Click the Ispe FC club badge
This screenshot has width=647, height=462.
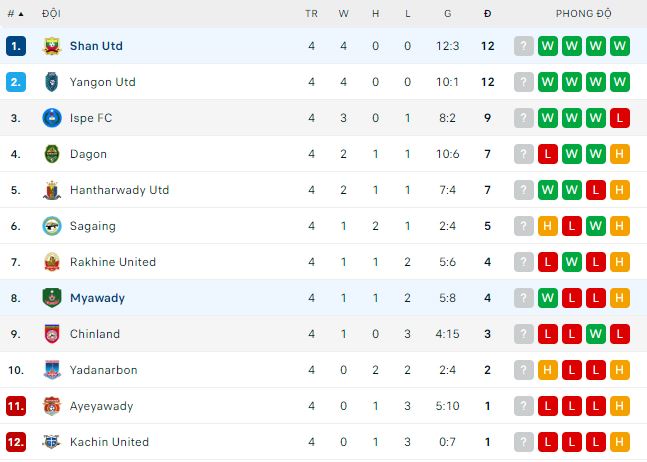[x=52, y=118]
